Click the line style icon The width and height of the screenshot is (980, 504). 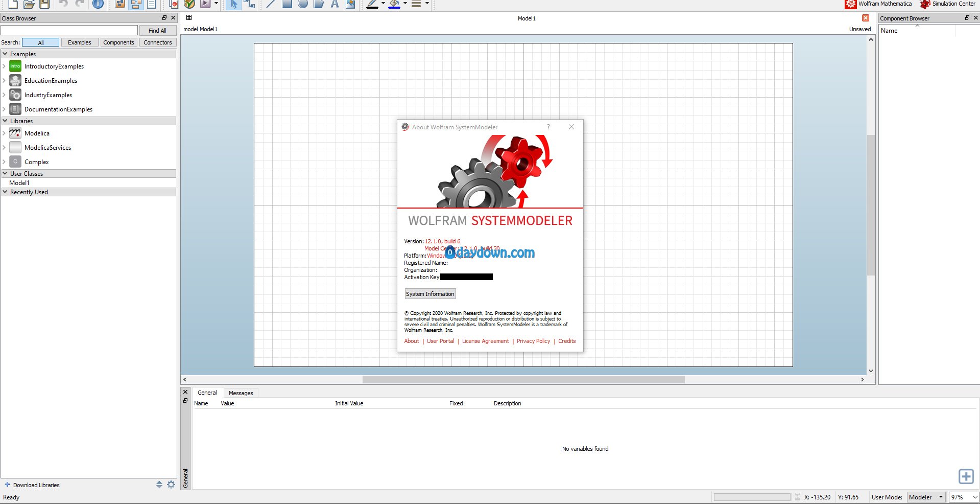416,4
